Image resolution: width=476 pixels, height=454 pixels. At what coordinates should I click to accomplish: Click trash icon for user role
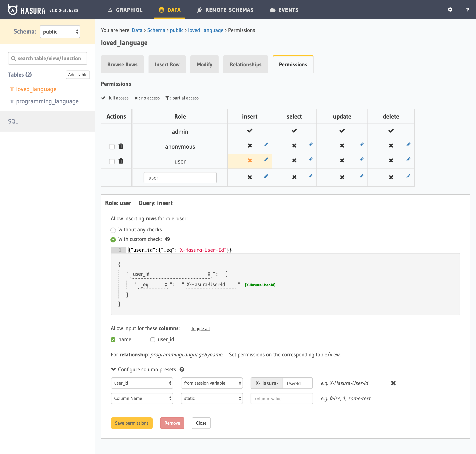click(x=121, y=161)
